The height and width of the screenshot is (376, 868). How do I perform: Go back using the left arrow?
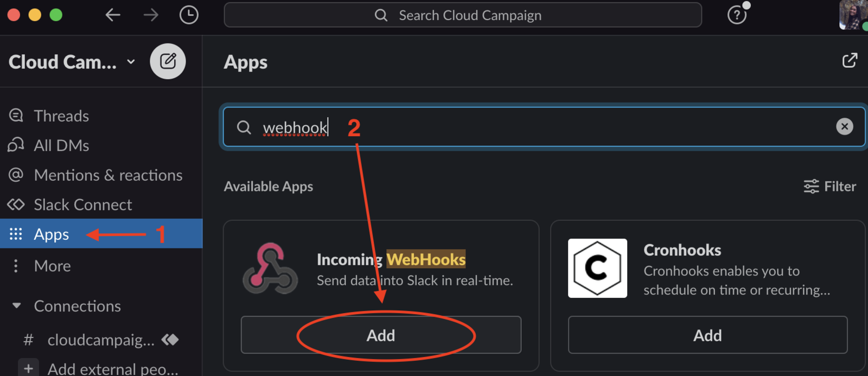pos(113,15)
